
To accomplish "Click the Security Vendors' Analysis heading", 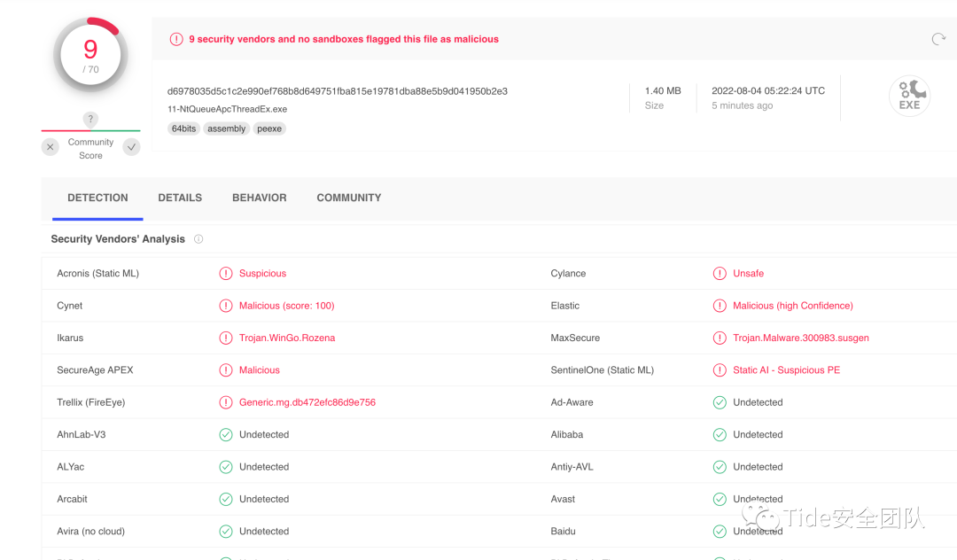I will coord(118,239).
